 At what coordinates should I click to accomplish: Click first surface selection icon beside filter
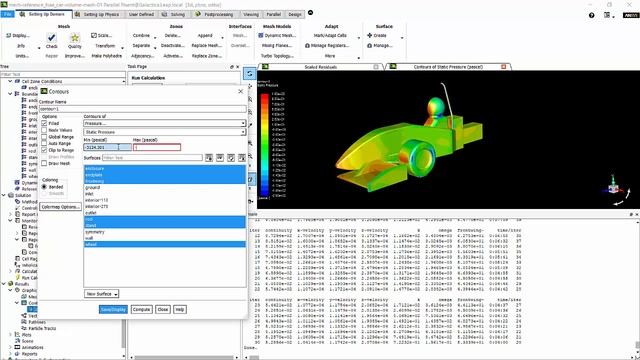point(209,158)
